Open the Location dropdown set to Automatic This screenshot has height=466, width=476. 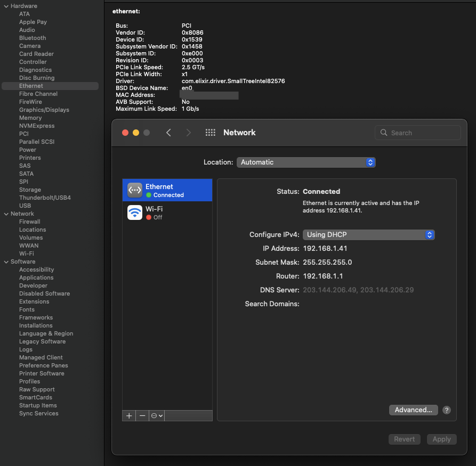[306, 162]
